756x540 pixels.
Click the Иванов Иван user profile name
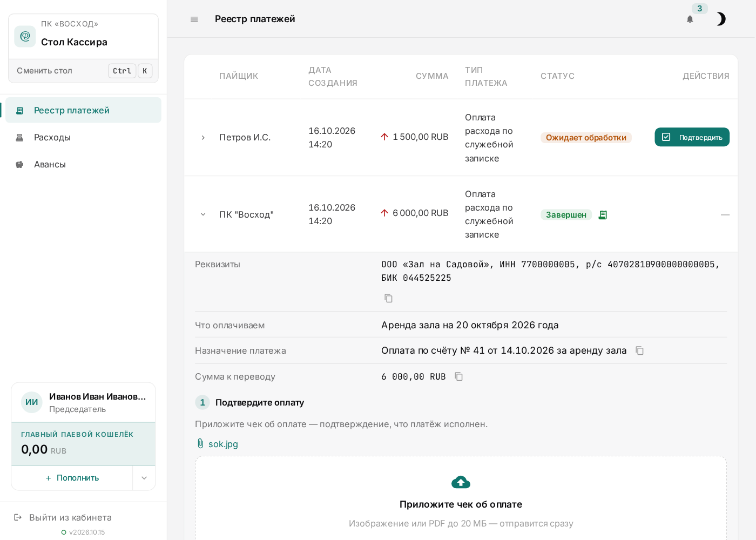pyautogui.click(x=98, y=396)
